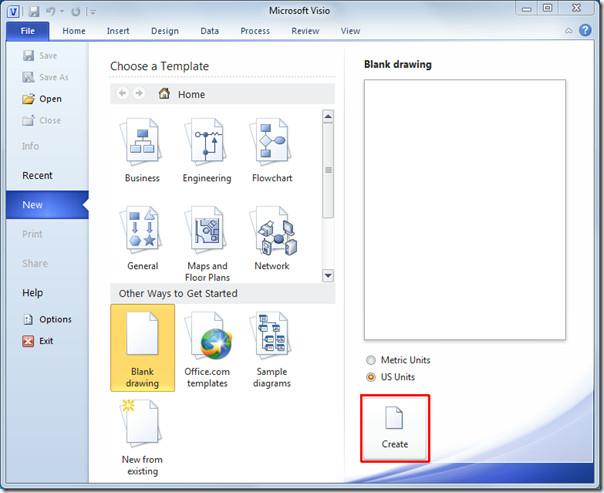Open the Flowchart template category
604x493 pixels.
tap(272, 151)
